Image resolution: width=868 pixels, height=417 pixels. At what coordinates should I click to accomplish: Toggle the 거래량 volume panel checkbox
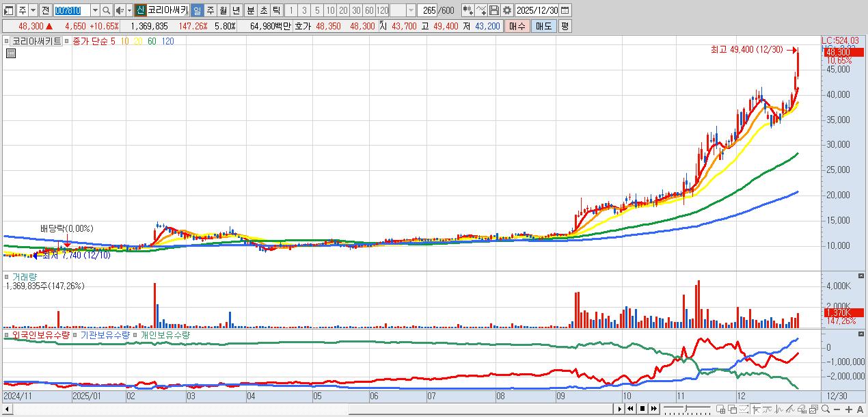tap(7, 277)
